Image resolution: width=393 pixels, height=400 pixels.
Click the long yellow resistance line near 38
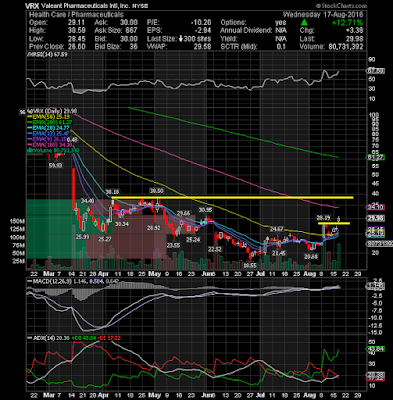tap(232, 197)
